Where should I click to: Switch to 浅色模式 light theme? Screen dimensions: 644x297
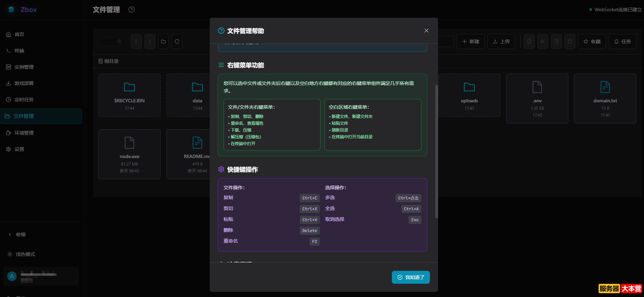pos(21,254)
